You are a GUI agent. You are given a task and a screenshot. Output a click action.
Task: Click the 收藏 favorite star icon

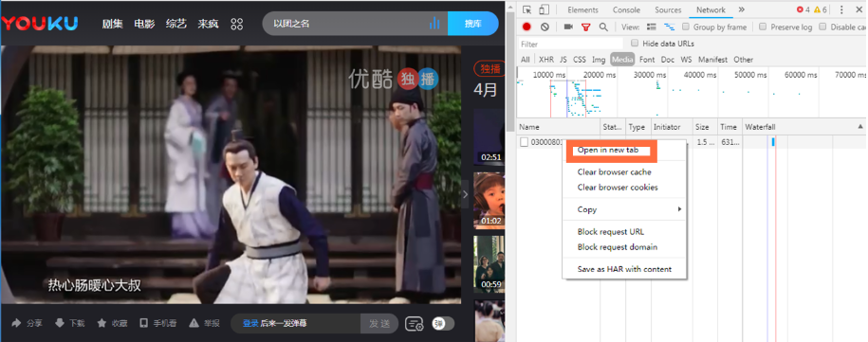click(102, 323)
